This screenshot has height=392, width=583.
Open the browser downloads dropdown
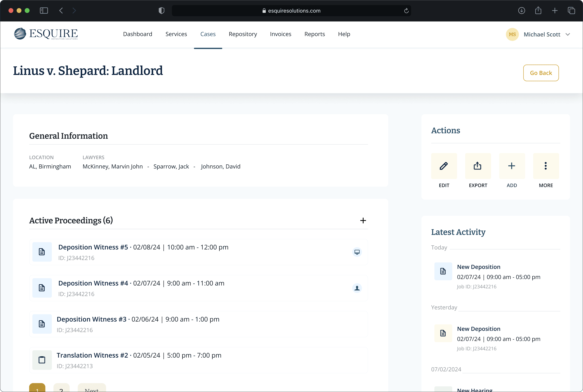(x=521, y=11)
